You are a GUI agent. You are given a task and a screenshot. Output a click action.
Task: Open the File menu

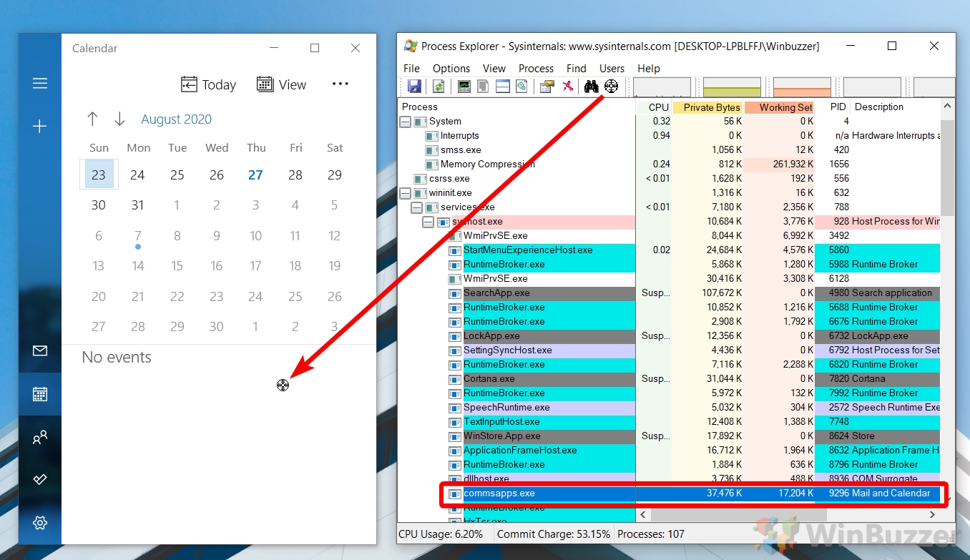coord(411,69)
